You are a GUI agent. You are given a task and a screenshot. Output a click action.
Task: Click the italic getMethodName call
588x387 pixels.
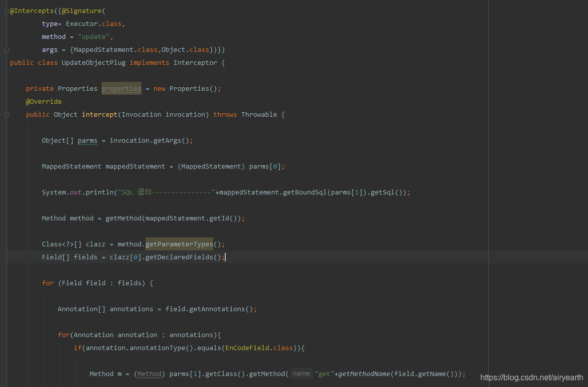coord(364,374)
